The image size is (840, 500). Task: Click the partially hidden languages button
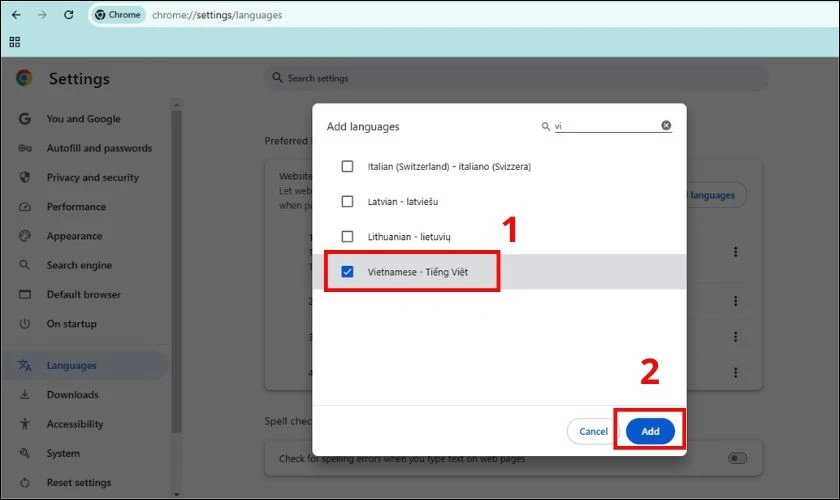click(x=716, y=195)
